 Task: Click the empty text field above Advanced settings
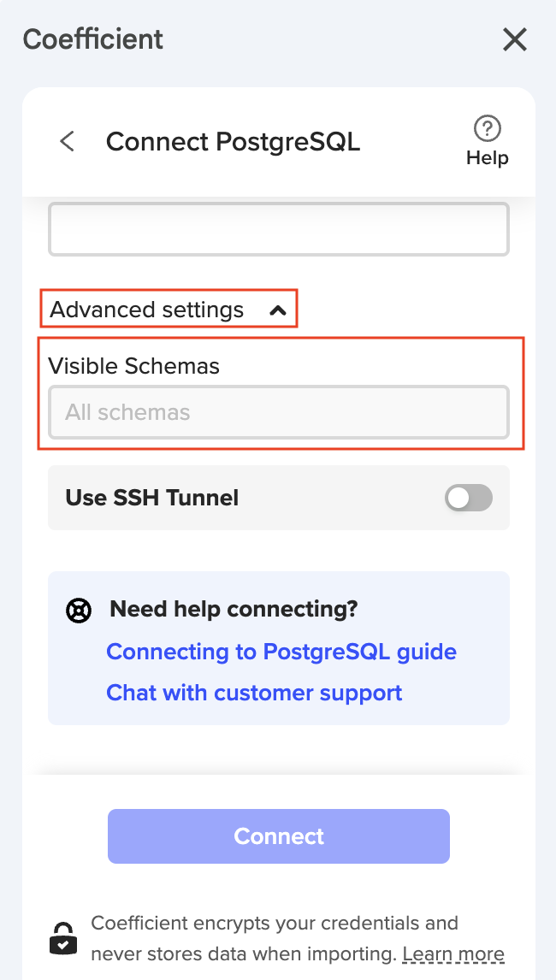(279, 229)
